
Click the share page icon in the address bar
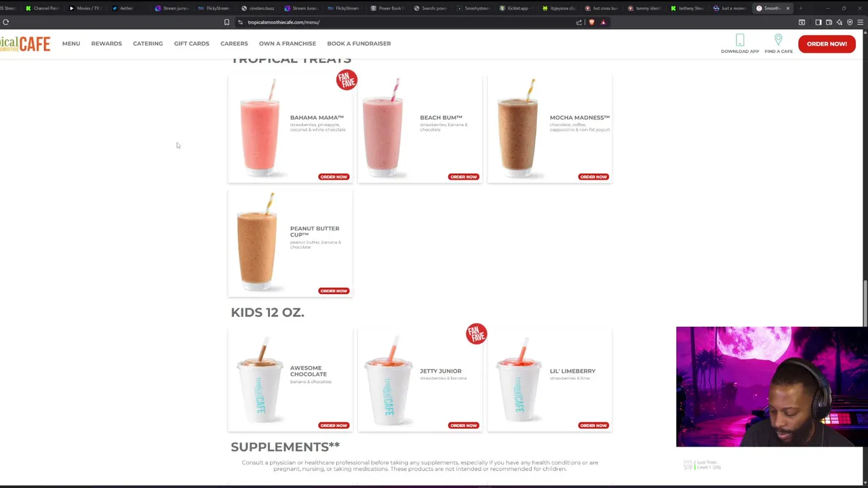point(579,22)
